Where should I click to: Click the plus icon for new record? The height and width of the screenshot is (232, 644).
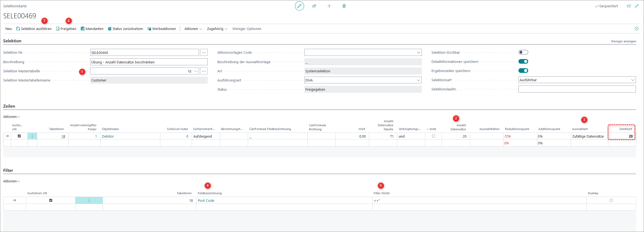329,6
